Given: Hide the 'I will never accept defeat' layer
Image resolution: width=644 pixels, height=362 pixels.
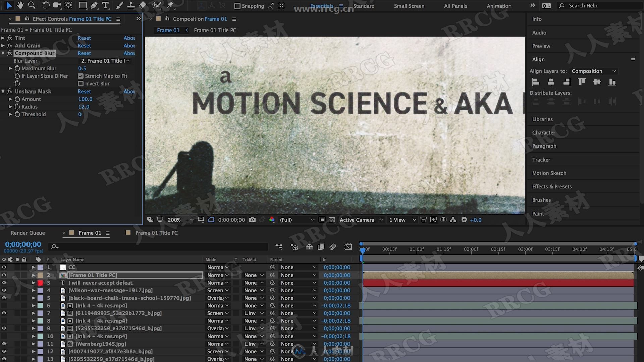Looking at the screenshot, I should [4, 283].
